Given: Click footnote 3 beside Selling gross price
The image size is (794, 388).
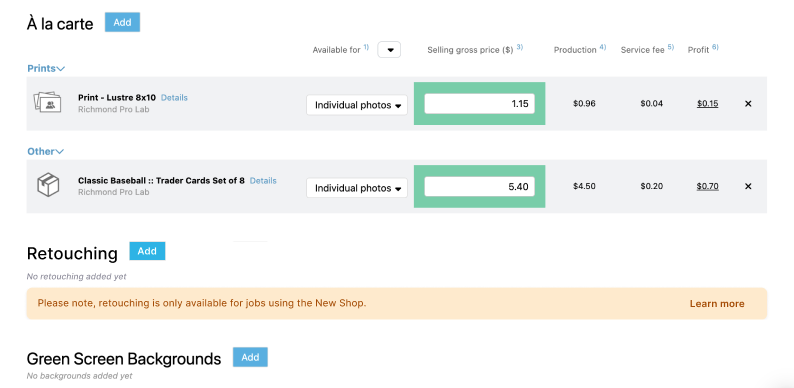Looking at the screenshot, I should (520, 47).
